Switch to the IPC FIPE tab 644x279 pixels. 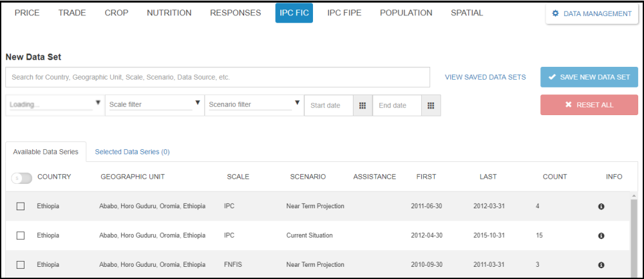point(346,13)
